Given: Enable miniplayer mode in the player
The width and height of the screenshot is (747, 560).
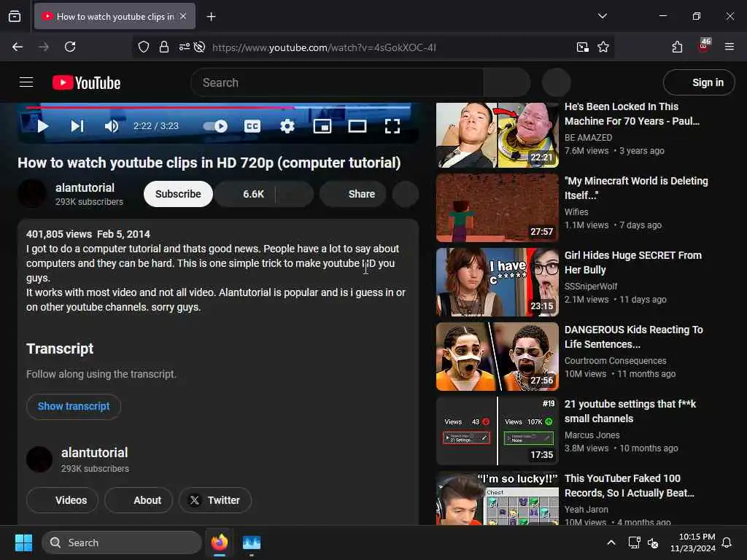Looking at the screenshot, I should coord(322,126).
